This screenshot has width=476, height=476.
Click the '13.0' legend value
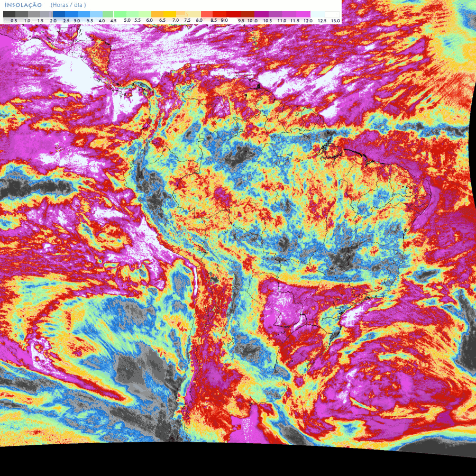(x=335, y=21)
